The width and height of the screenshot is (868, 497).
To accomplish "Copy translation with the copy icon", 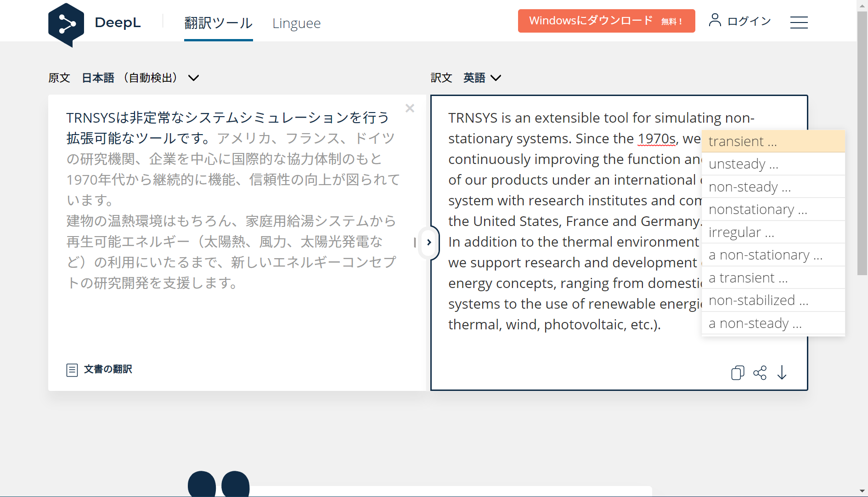I will [738, 373].
